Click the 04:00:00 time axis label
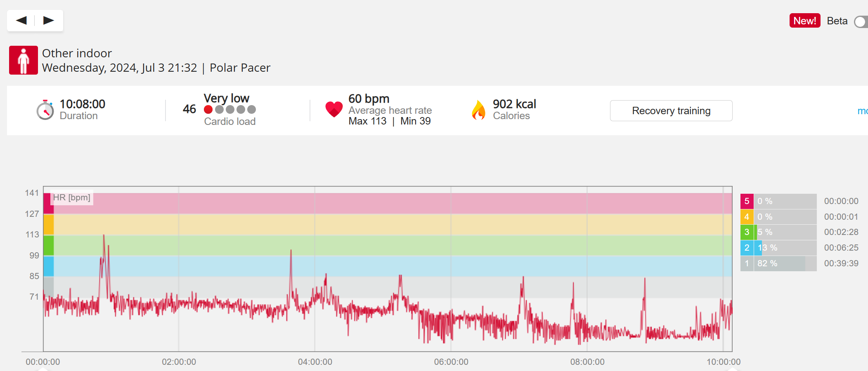 click(315, 362)
